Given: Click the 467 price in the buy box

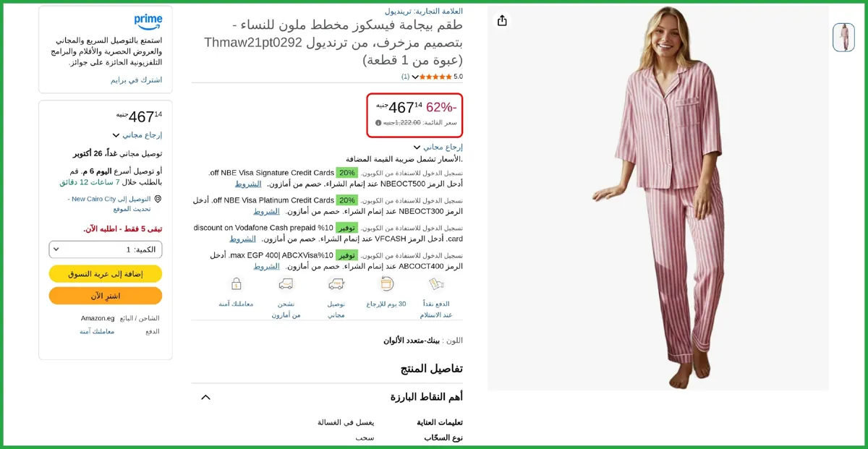Looking at the screenshot, I should (140, 116).
